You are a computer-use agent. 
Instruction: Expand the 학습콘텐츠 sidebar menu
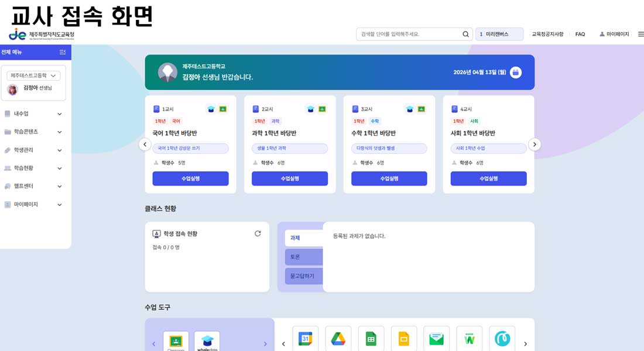pos(35,132)
